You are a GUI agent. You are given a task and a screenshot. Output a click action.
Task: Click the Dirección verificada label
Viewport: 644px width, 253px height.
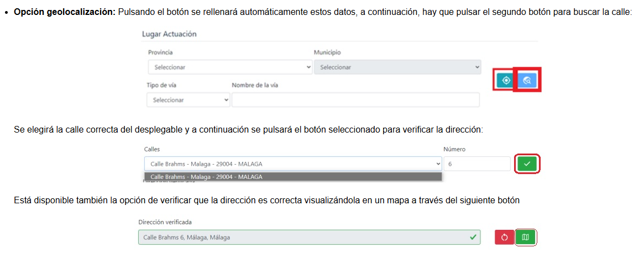[x=166, y=222]
